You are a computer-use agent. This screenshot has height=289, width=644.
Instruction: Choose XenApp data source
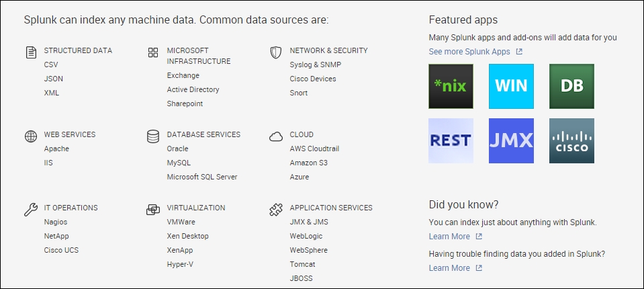coord(180,250)
